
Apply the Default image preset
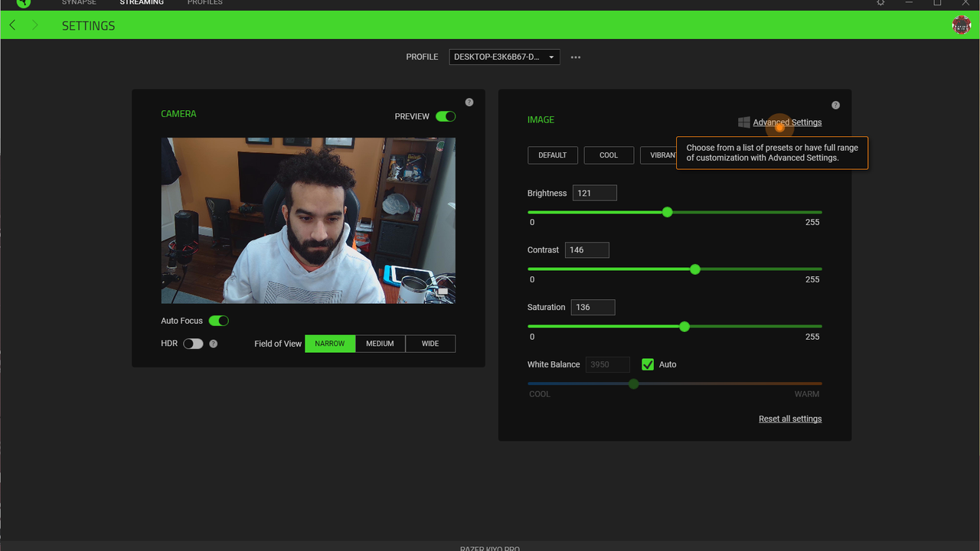pyautogui.click(x=553, y=155)
